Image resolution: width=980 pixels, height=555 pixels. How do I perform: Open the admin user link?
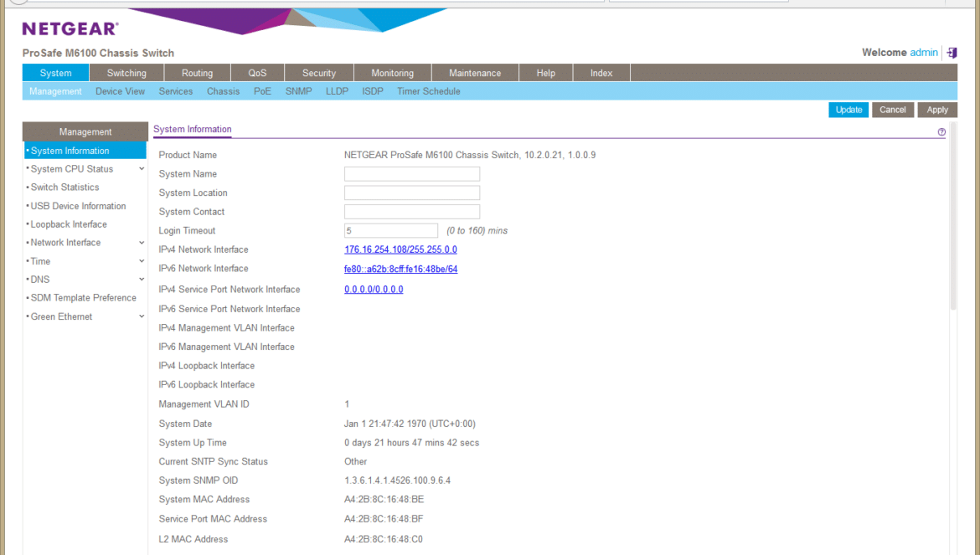click(924, 53)
